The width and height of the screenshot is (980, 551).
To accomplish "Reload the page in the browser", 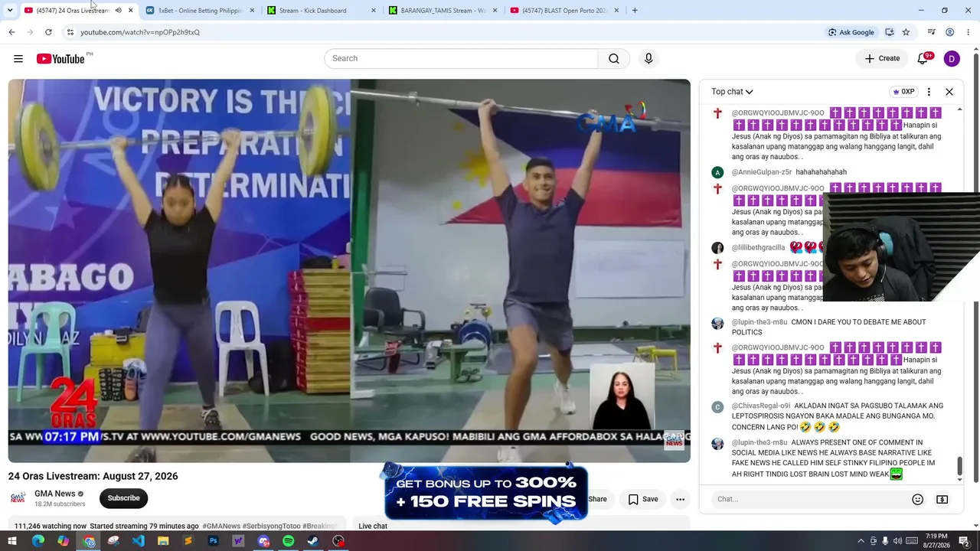I will coord(48,32).
